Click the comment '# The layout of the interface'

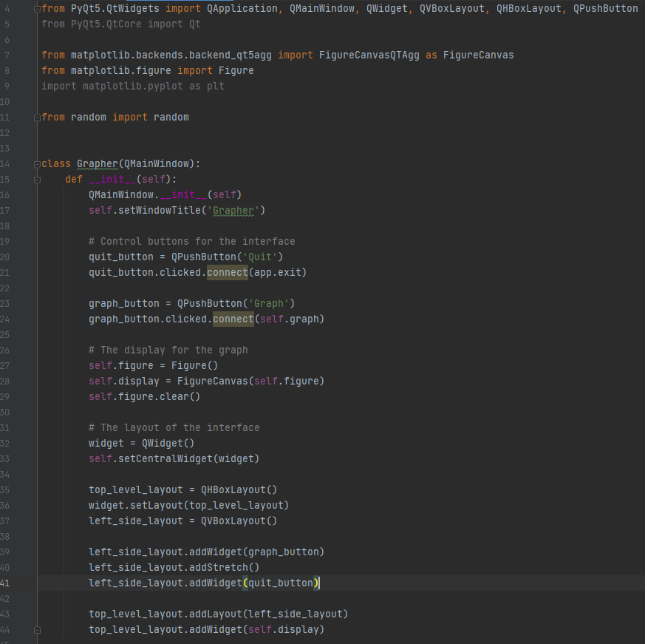pyautogui.click(x=174, y=428)
